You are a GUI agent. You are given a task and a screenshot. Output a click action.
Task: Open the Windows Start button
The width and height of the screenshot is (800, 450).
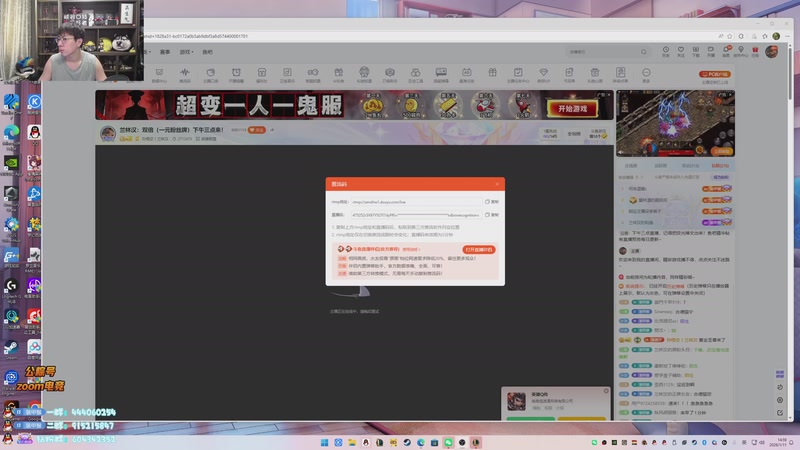pos(324,442)
